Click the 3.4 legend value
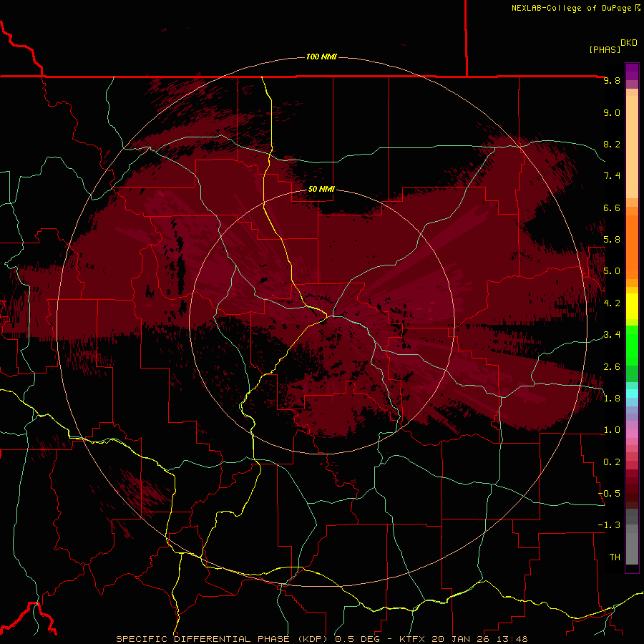644x644 pixels. point(612,335)
